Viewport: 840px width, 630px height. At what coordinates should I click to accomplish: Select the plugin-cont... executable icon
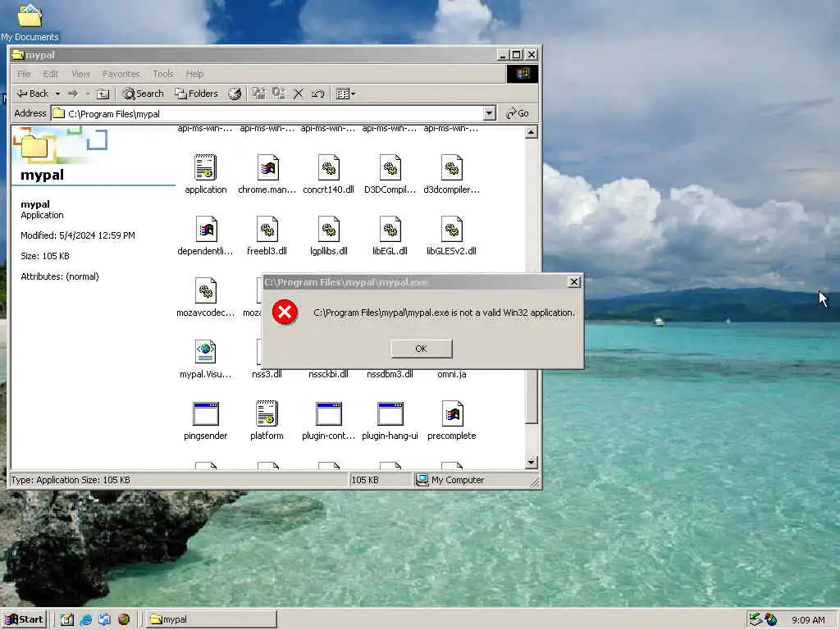(x=328, y=414)
